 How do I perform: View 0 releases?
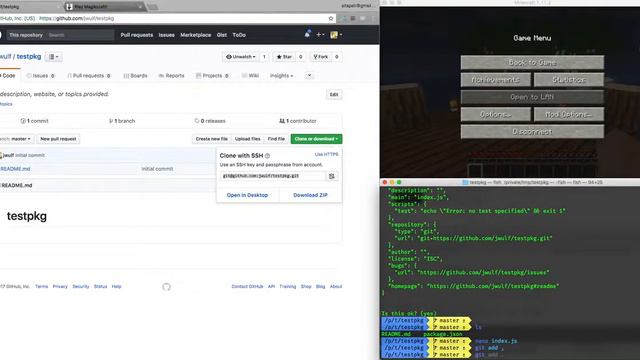210,121
